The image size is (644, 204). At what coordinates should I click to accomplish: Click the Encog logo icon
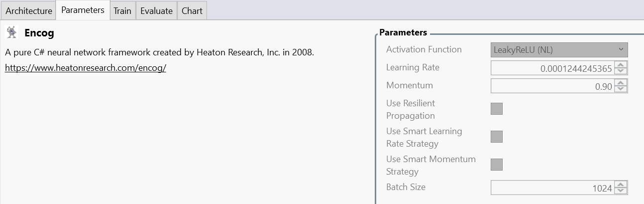coord(11,33)
